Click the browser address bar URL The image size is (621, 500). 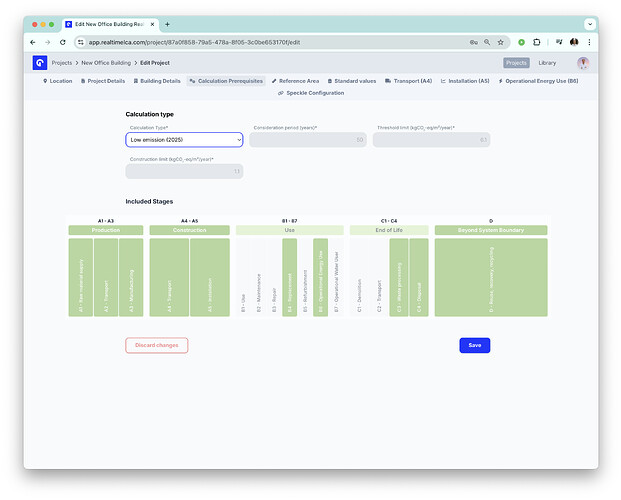click(x=194, y=42)
